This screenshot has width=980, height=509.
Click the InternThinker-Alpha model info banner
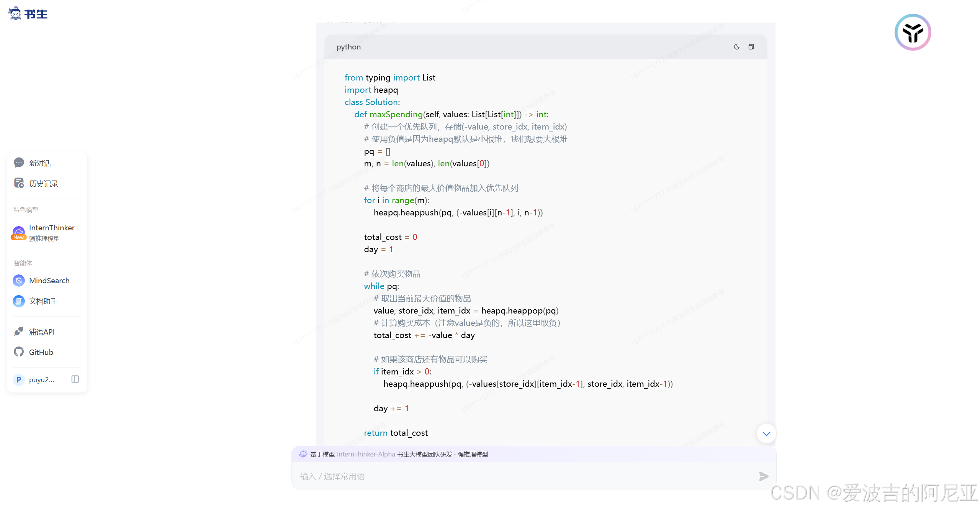[x=398, y=454]
